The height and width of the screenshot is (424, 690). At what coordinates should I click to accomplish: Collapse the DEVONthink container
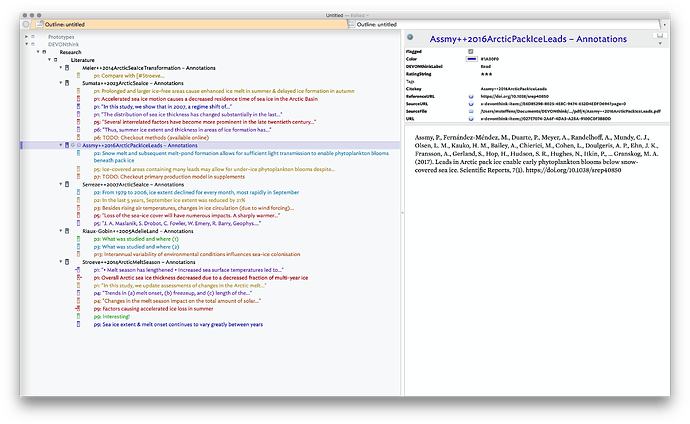coord(26,44)
